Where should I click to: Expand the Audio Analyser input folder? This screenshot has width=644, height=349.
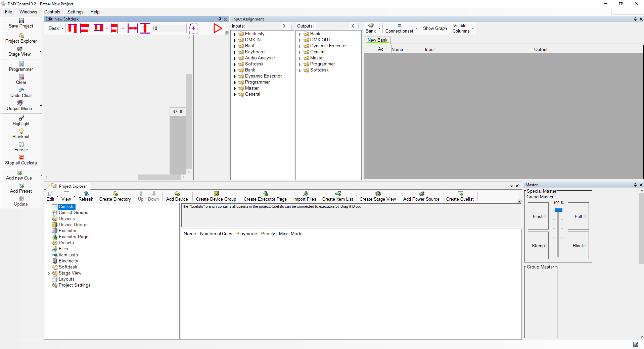[x=235, y=58]
